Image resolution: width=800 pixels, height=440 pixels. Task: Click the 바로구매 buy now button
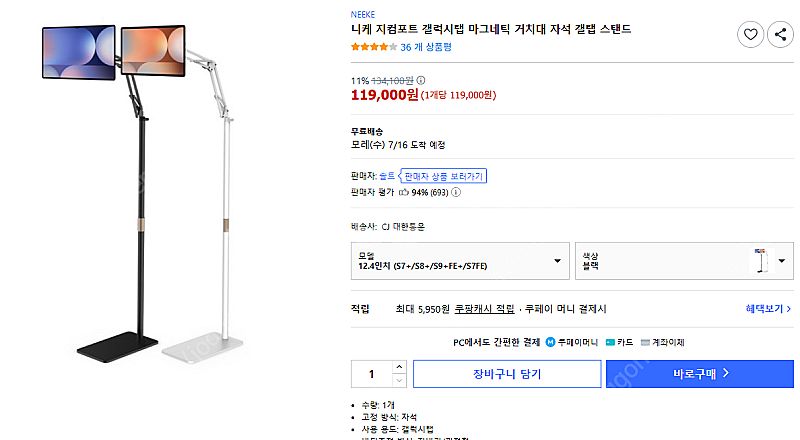(x=699, y=374)
